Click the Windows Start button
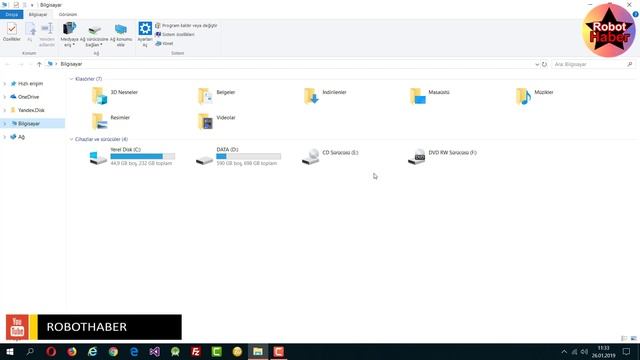Image resolution: width=640 pixels, height=360 pixels. click(10, 351)
